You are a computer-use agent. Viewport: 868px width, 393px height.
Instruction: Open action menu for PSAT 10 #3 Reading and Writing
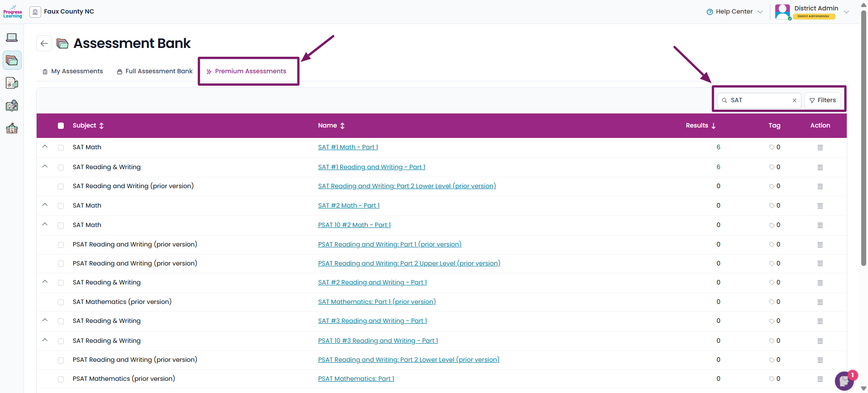coord(820,341)
